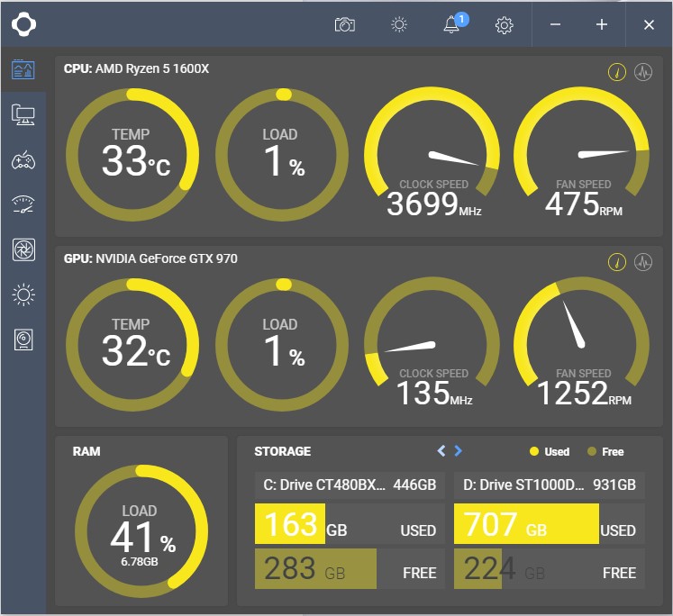Viewport: 673px width, 616px height.
Task: Open the notifications bell
Action: point(452,25)
